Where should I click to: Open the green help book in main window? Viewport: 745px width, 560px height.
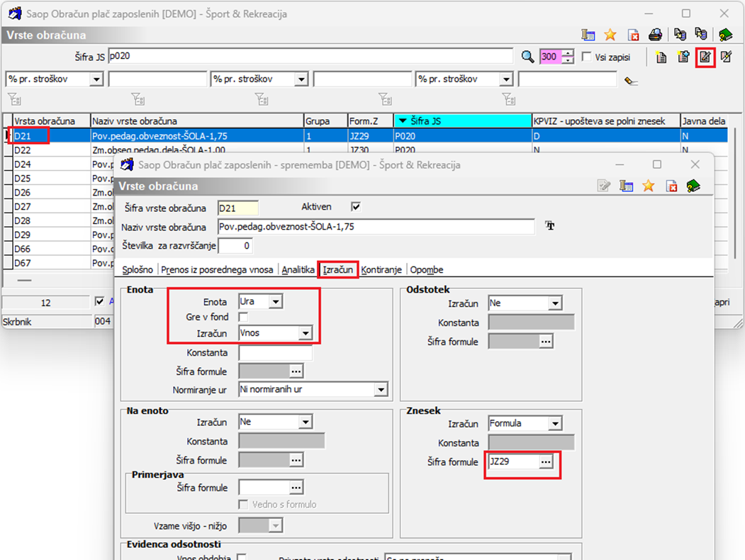click(x=725, y=35)
